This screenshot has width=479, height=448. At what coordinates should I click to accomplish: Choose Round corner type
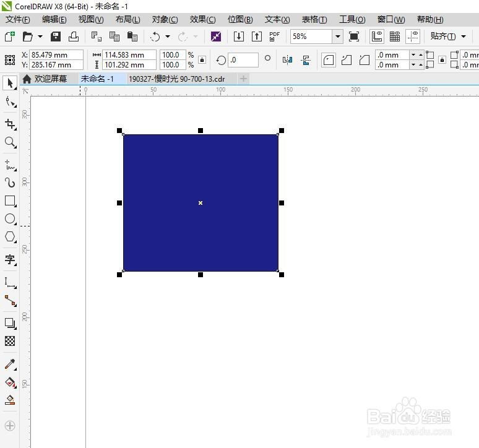point(329,60)
